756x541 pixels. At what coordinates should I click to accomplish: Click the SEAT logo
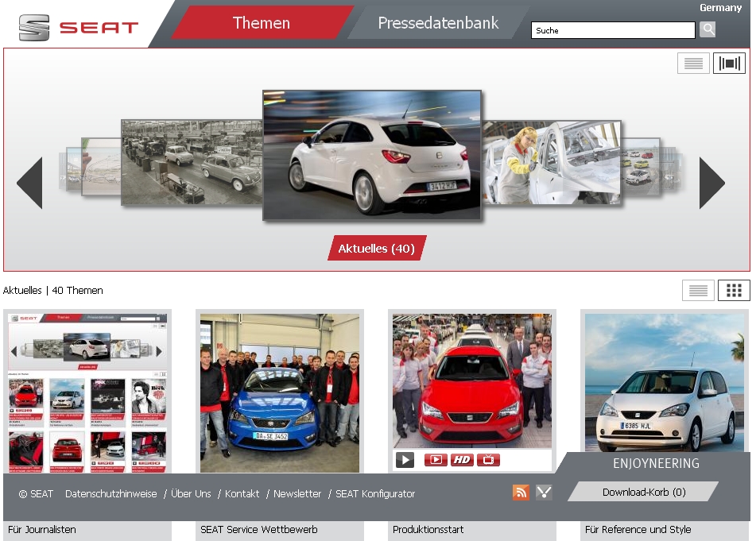[79, 28]
